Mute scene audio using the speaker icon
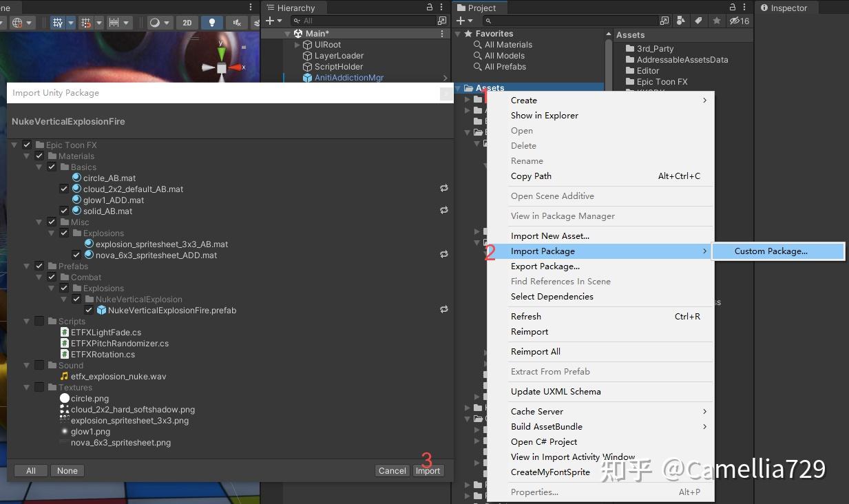Screen dimensions: 849x504 pos(237,22)
